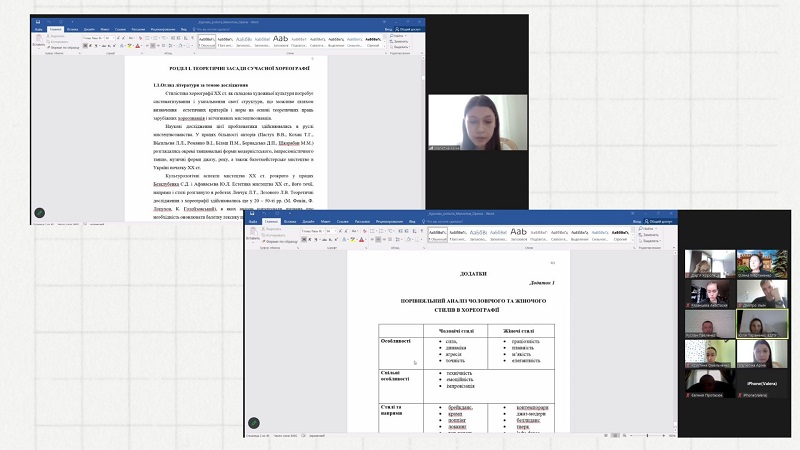Select the large 'Aab' title style in lower window
Screen dimensions: 800x450
click(x=518, y=231)
